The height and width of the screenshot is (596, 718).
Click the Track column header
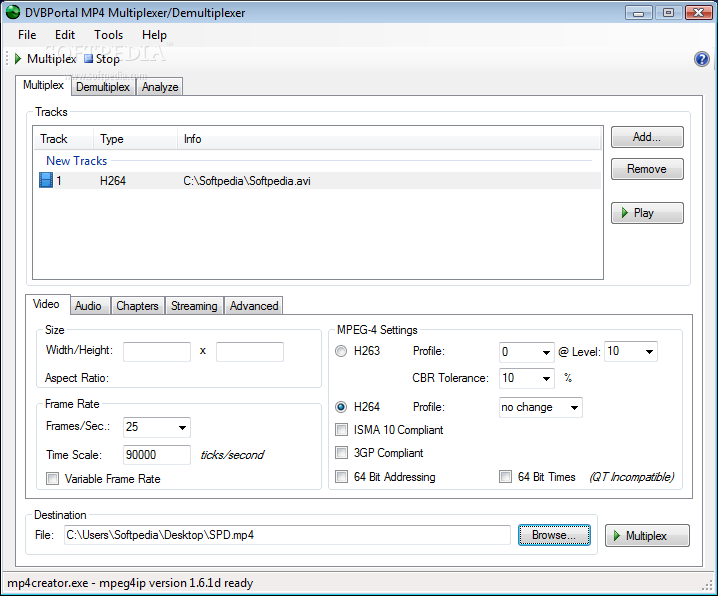[64, 139]
